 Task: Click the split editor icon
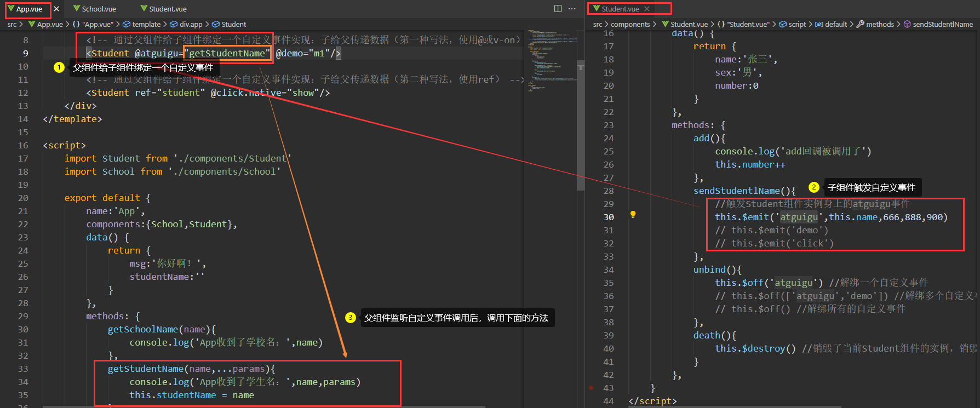[x=558, y=9]
